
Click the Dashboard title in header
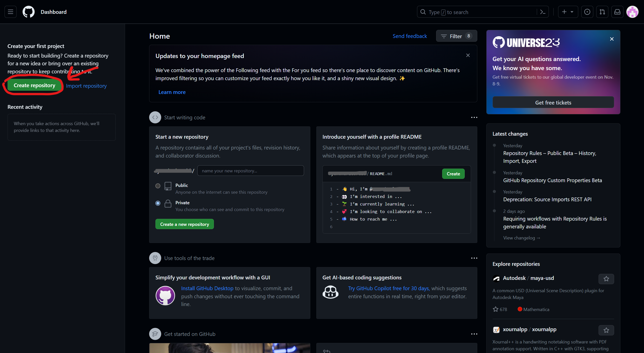click(53, 12)
